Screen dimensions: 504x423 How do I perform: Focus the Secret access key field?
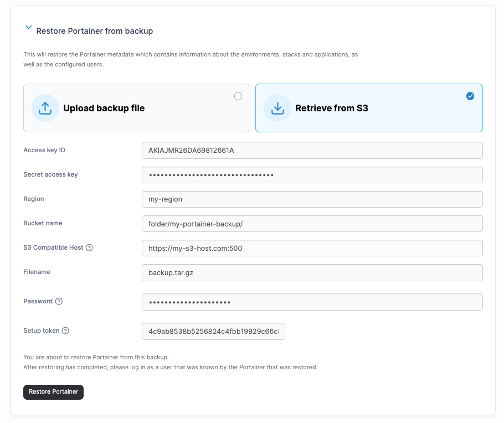[x=312, y=175]
